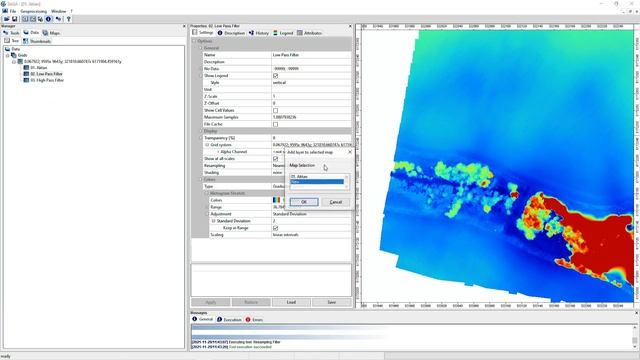Click the Name value field Low Pass Filter

coord(311,55)
